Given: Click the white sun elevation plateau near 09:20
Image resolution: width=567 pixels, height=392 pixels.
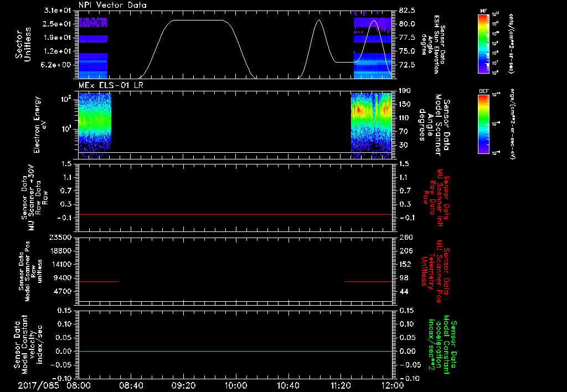Looking at the screenshot, I should coord(198,20).
